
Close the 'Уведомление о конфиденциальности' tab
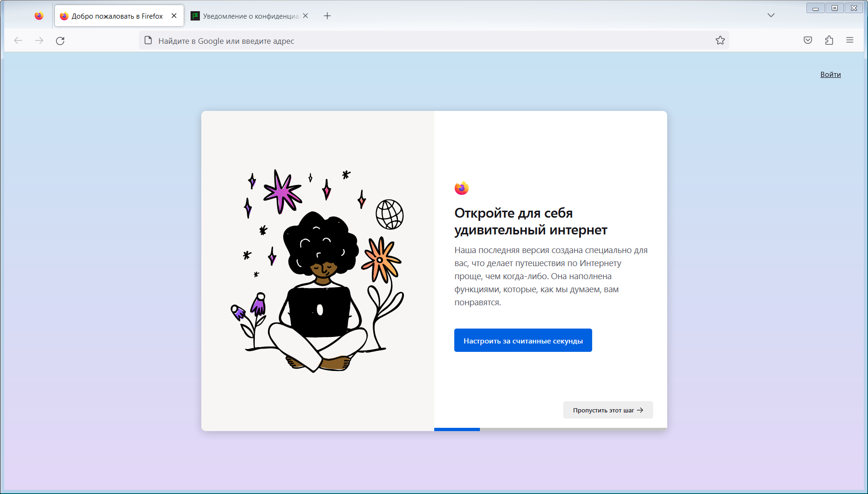point(305,16)
